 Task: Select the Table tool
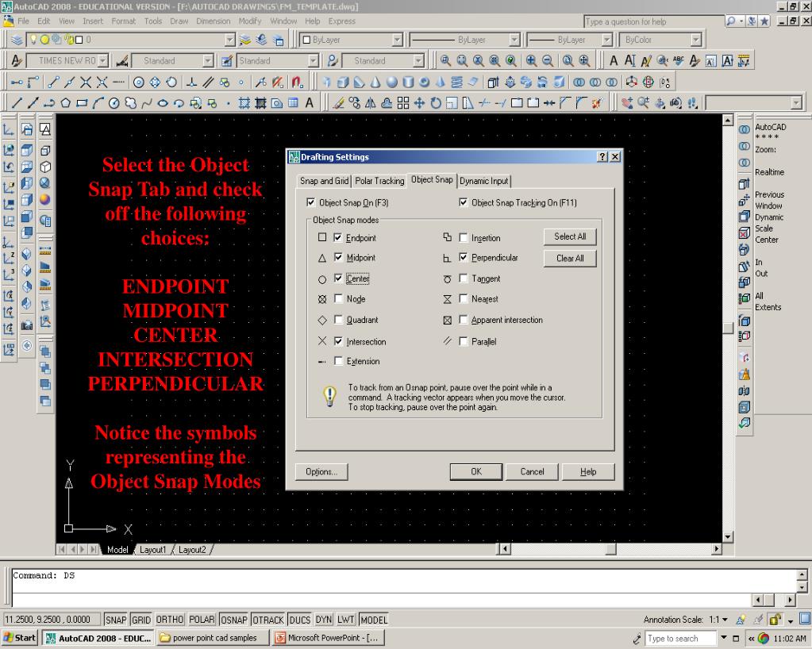click(293, 103)
